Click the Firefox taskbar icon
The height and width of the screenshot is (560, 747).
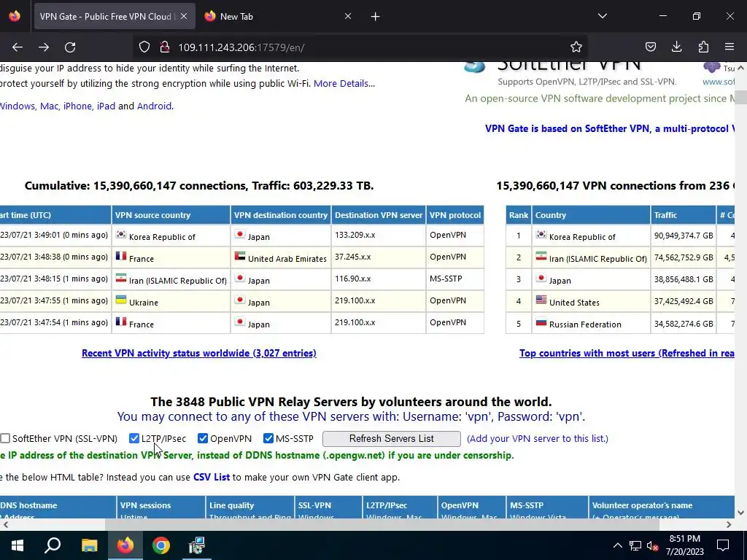pos(125,545)
